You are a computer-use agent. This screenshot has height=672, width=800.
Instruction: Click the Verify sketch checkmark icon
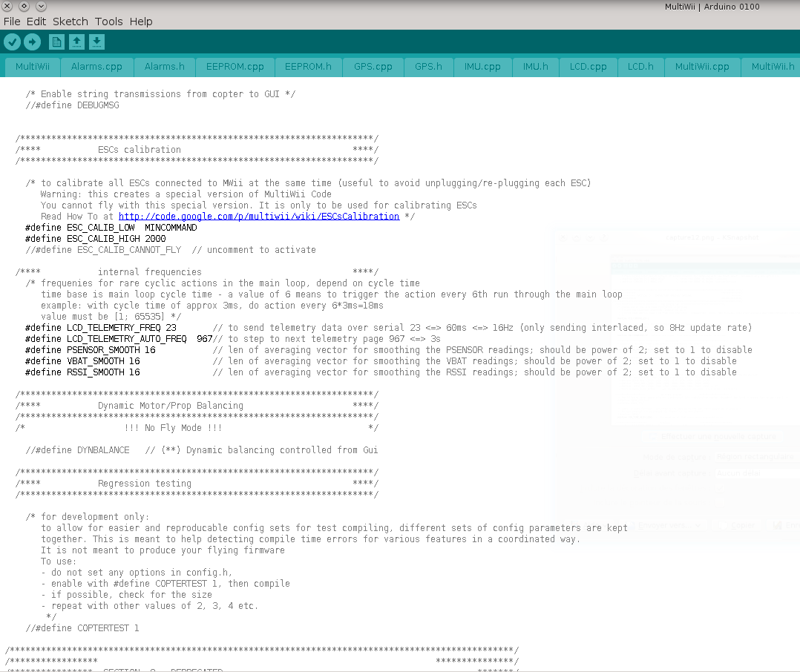pos(12,42)
